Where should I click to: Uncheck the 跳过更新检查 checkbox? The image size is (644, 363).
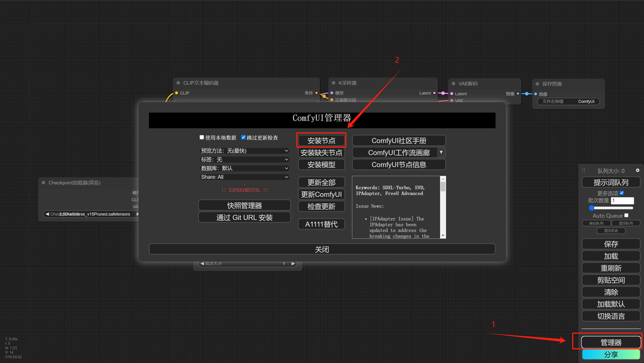tap(243, 137)
